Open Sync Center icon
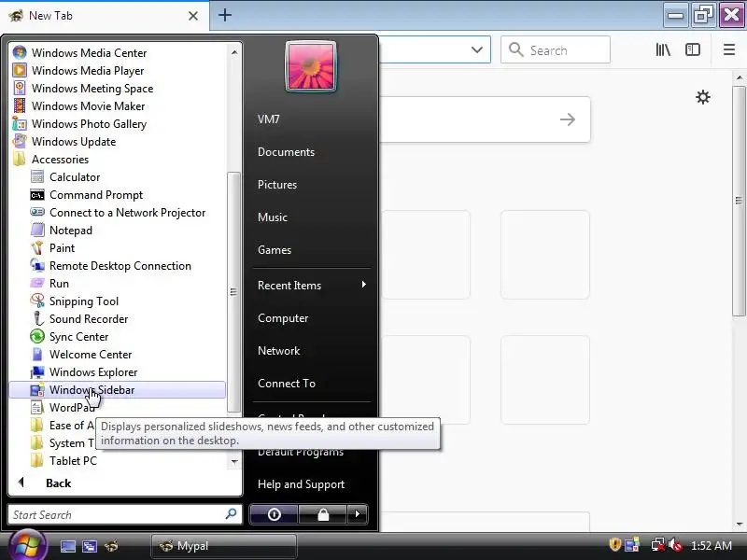 tap(37, 337)
